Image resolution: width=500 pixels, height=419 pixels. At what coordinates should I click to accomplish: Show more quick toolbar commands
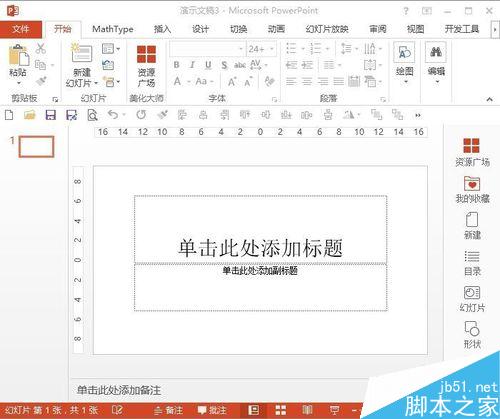coord(418,115)
